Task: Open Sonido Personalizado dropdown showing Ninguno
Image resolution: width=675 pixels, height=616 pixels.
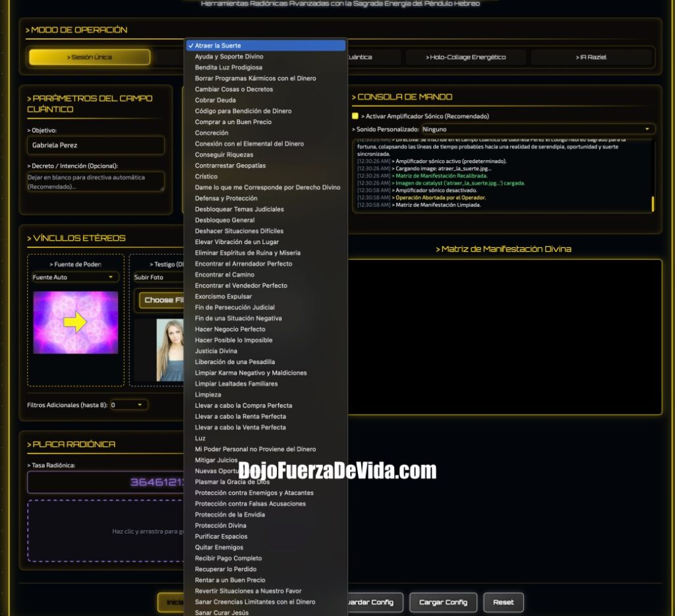Action: point(538,129)
